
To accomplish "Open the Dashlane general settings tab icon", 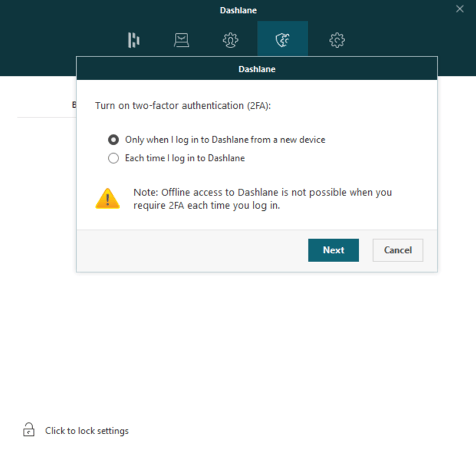I will 133,40.
